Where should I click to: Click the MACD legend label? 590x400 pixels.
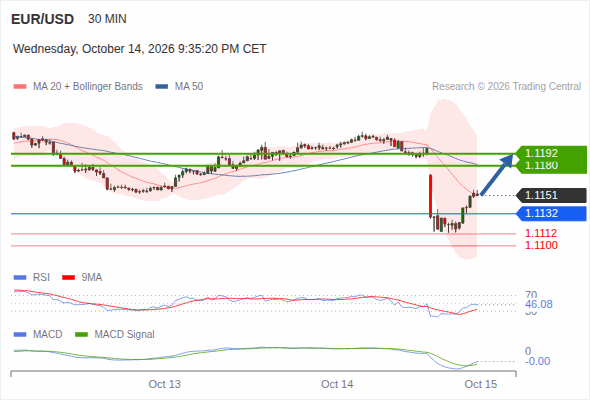(x=48, y=335)
